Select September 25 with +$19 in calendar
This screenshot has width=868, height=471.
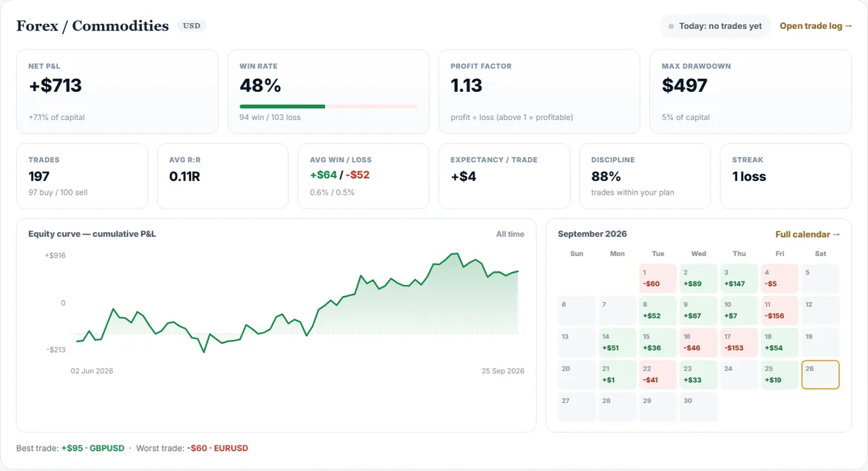[x=780, y=375]
